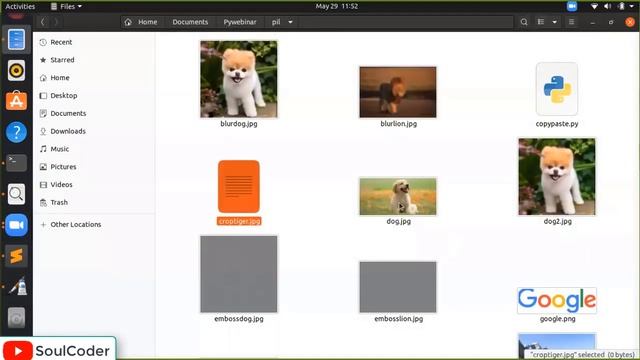Select the blurlion.jpg thumbnail
The width and height of the screenshot is (640, 360).
(398, 92)
